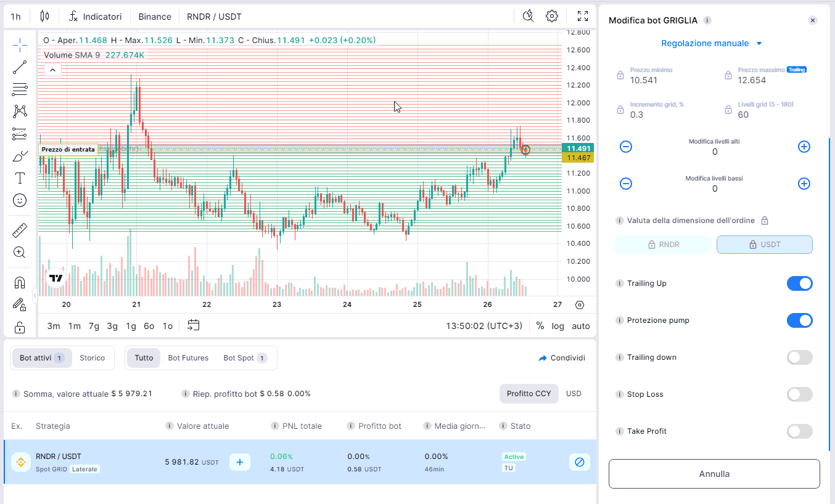Turn off Protezione pump switch
The image size is (835, 504).
click(x=799, y=320)
